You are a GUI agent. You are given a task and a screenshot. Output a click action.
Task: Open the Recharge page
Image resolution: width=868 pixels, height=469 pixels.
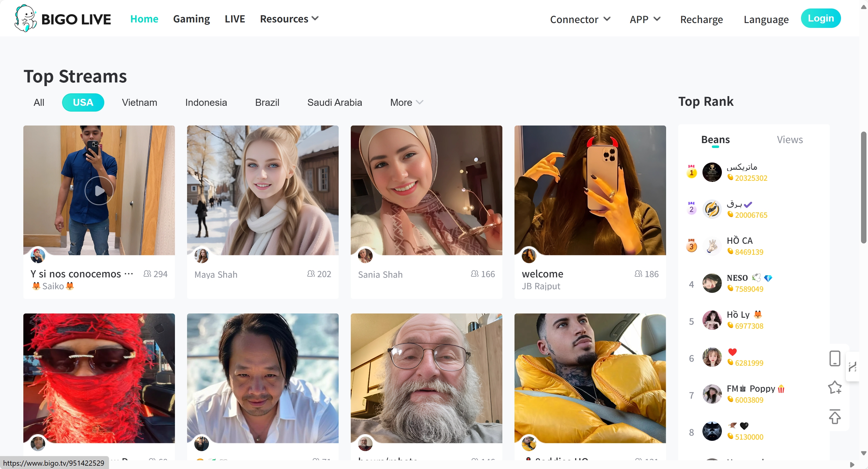[x=702, y=19]
